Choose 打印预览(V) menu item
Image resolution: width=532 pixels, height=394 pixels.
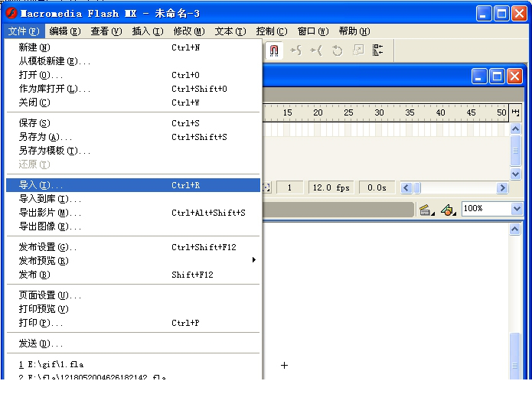coord(133,309)
